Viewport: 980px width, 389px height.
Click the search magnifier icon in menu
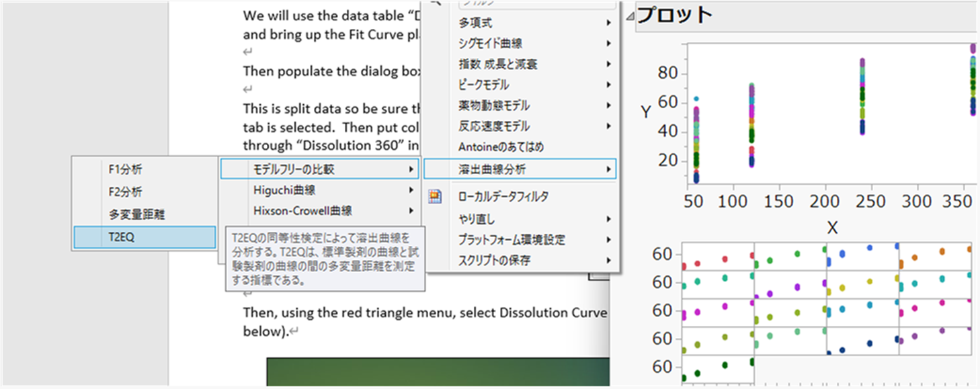[436, 3]
